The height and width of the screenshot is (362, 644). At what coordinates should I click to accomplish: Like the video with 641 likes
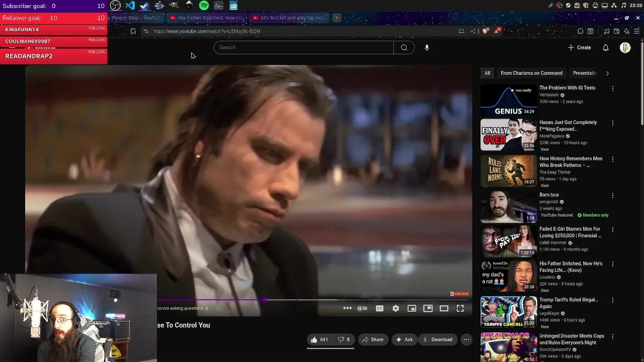pyautogui.click(x=319, y=339)
